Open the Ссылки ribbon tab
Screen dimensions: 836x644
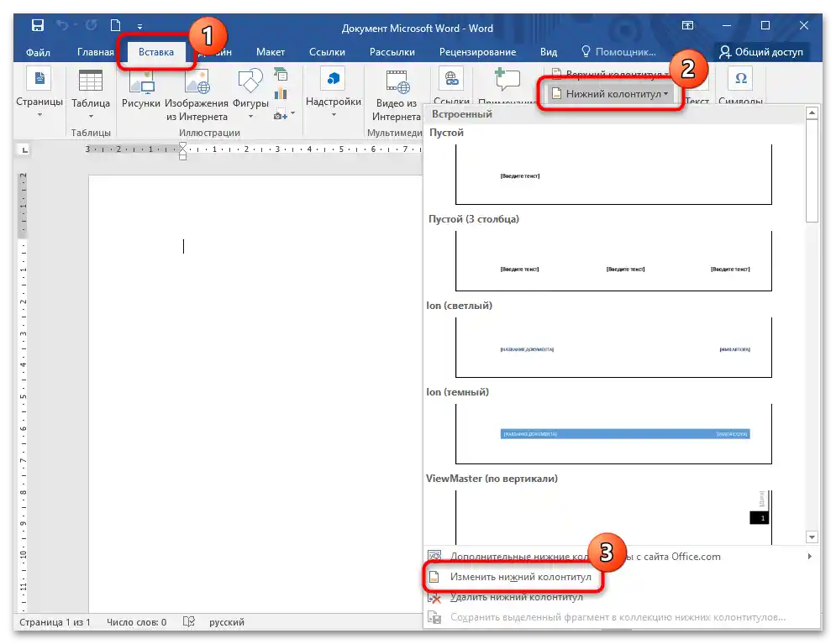point(327,52)
